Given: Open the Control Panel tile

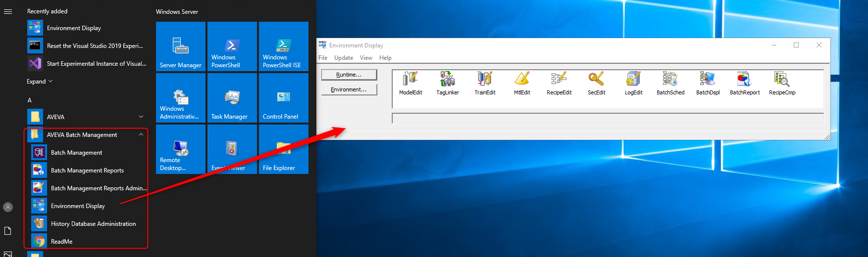Looking at the screenshot, I should pos(284,98).
